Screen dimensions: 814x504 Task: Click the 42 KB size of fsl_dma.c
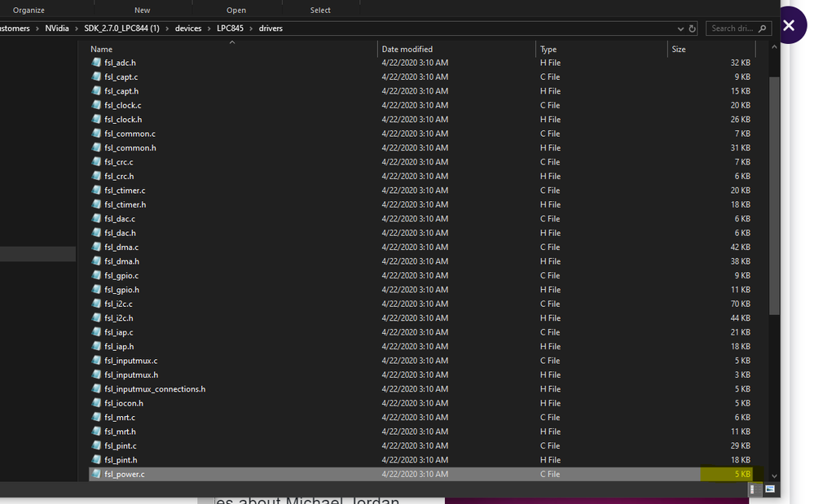click(741, 247)
